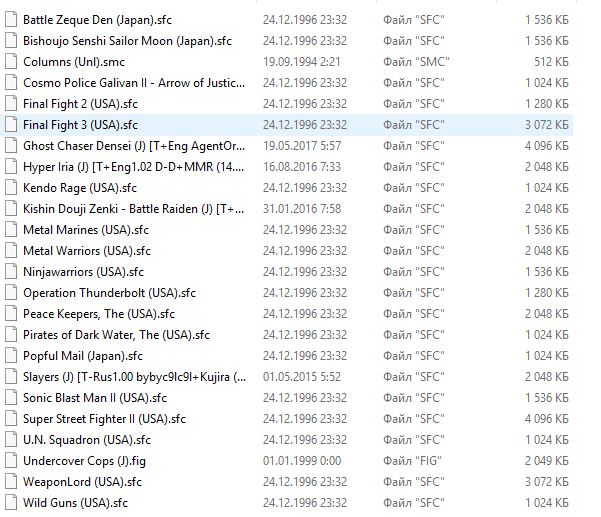Viewport: 601px width, 517px height.
Task: Click the file icon next to Metal Marines
Action: [x=11, y=230]
